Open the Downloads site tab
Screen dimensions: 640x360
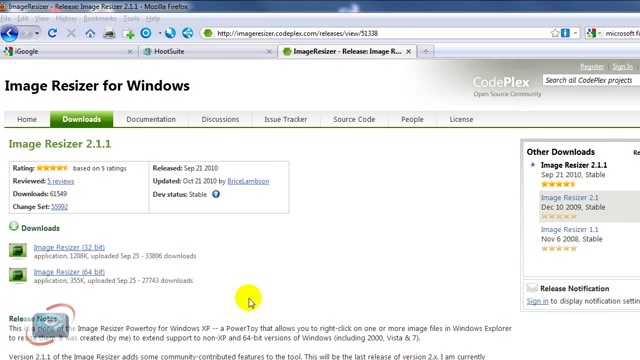pyautogui.click(x=82, y=119)
